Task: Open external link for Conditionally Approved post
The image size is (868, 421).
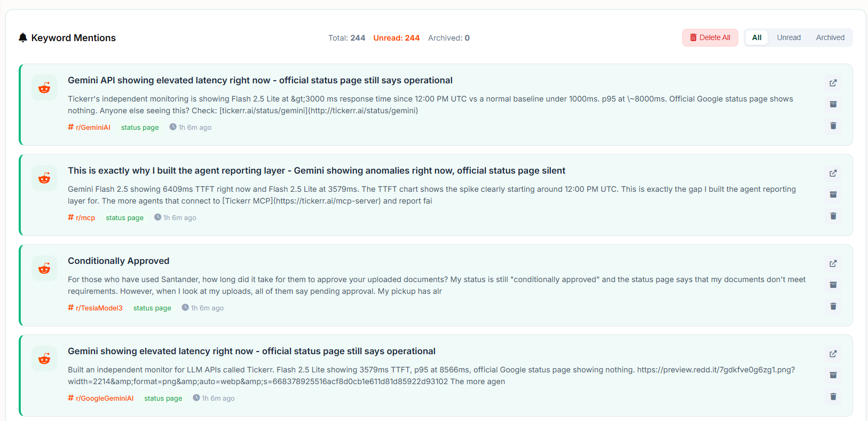Action: point(833,263)
